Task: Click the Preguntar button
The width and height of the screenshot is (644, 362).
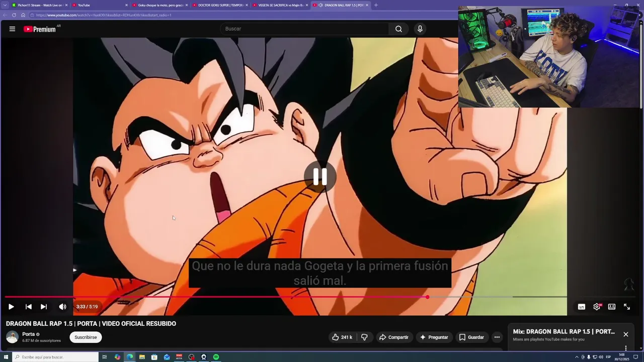Action: [x=434, y=337]
